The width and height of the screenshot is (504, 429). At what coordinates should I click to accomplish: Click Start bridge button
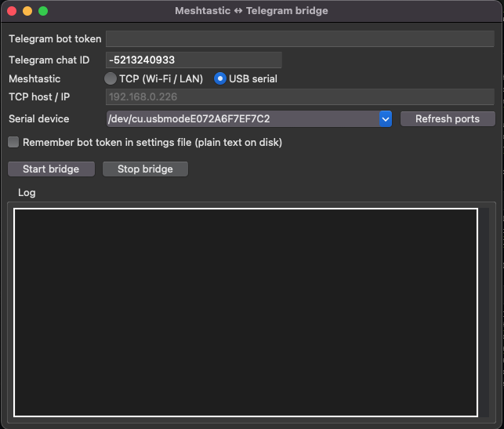tap(51, 169)
